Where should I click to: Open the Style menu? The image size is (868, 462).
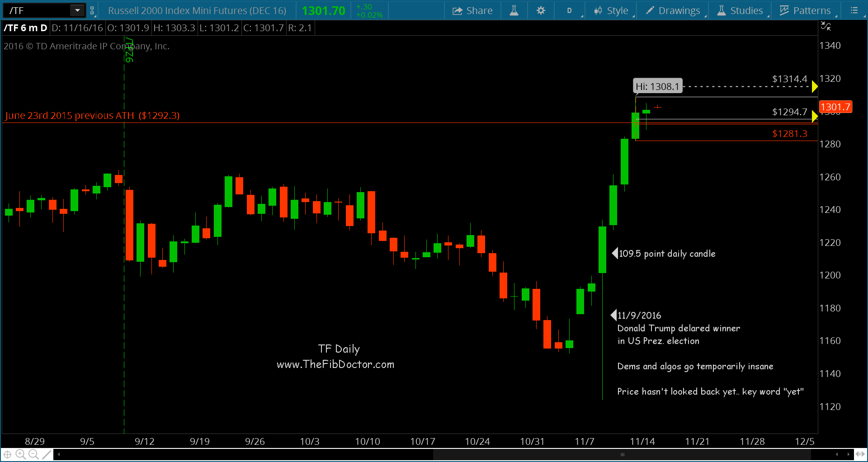point(611,10)
